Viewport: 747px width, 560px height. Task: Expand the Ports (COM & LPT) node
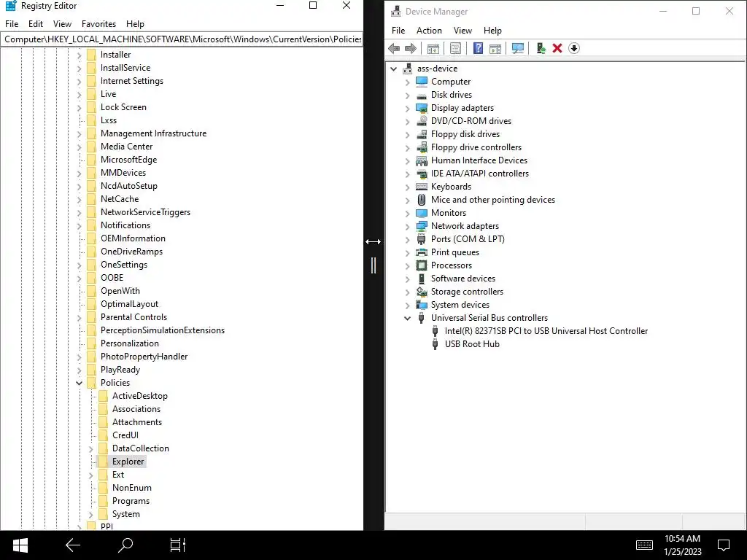407,239
